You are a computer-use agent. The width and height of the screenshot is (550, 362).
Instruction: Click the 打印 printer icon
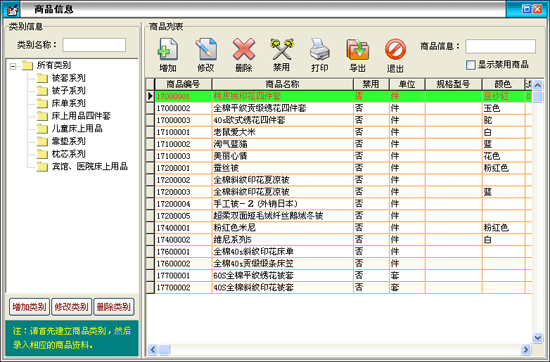tap(320, 49)
